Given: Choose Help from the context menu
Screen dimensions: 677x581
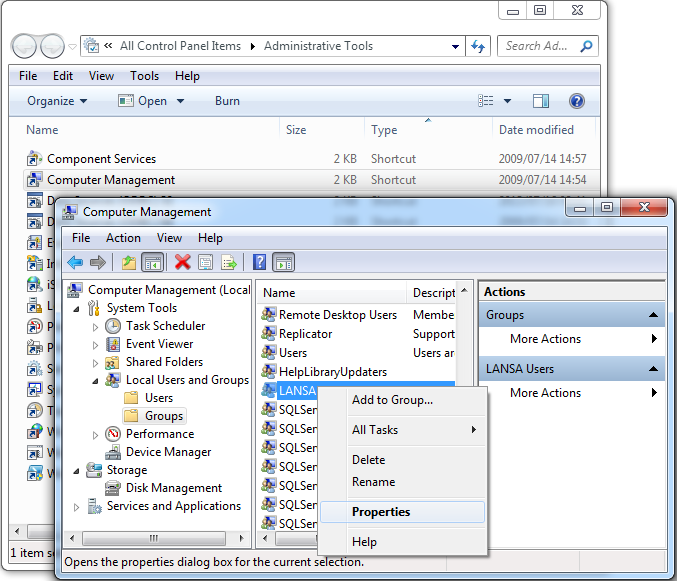Looking at the screenshot, I should pyautogui.click(x=402, y=542).
